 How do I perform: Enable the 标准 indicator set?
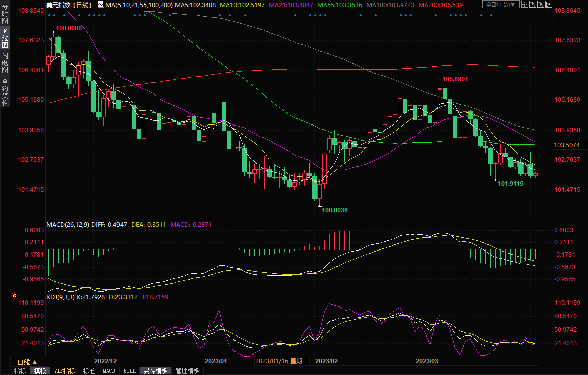[89, 371]
